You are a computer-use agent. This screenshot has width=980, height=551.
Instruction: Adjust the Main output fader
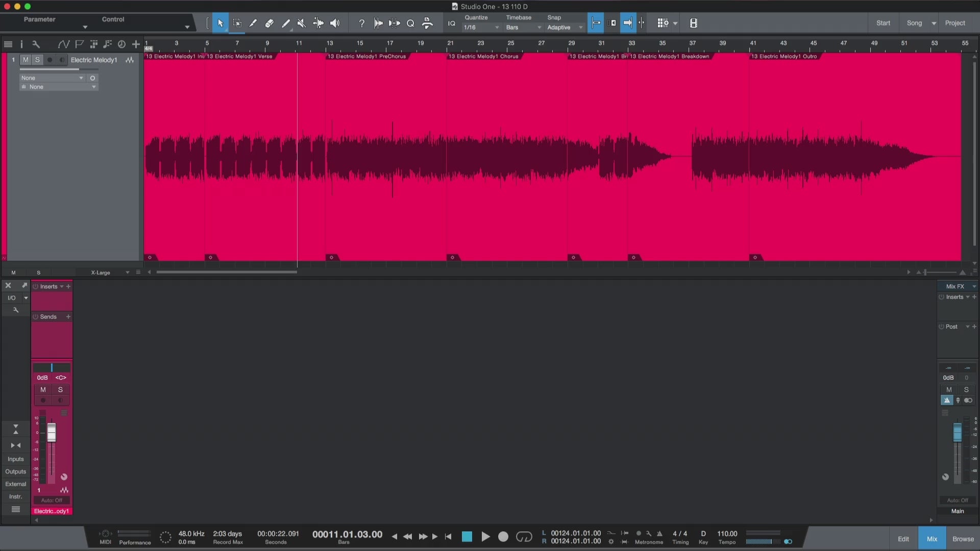coord(958,433)
